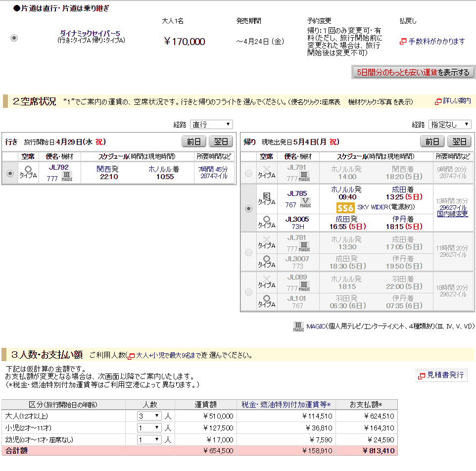This screenshot has width=476, height=471.
Task: Click the availability circle icon for JL3007
Action: click(x=267, y=259)
